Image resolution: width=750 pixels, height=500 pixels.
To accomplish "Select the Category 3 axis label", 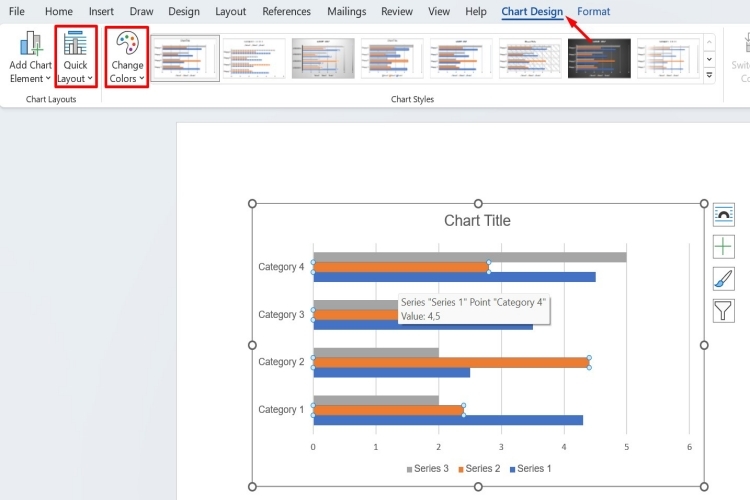I will pos(281,314).
